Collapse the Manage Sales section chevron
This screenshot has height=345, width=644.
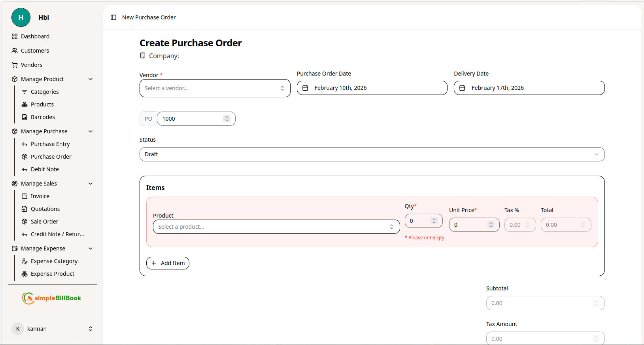click(91, 184)
